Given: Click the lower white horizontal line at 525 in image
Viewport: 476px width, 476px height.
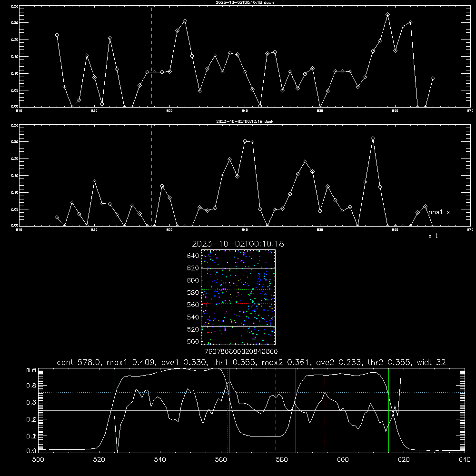Looking at the screenshot, I should click(x=238, y=326).
